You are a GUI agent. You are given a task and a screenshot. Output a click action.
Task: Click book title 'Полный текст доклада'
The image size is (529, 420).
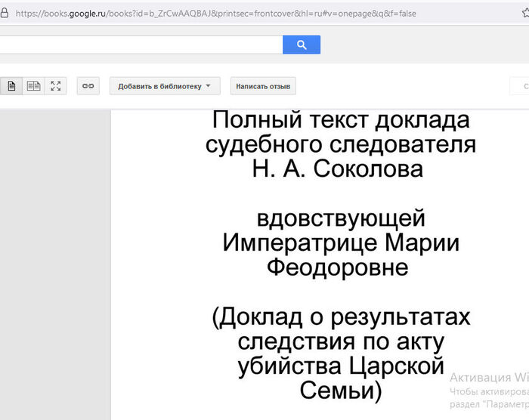341,120
